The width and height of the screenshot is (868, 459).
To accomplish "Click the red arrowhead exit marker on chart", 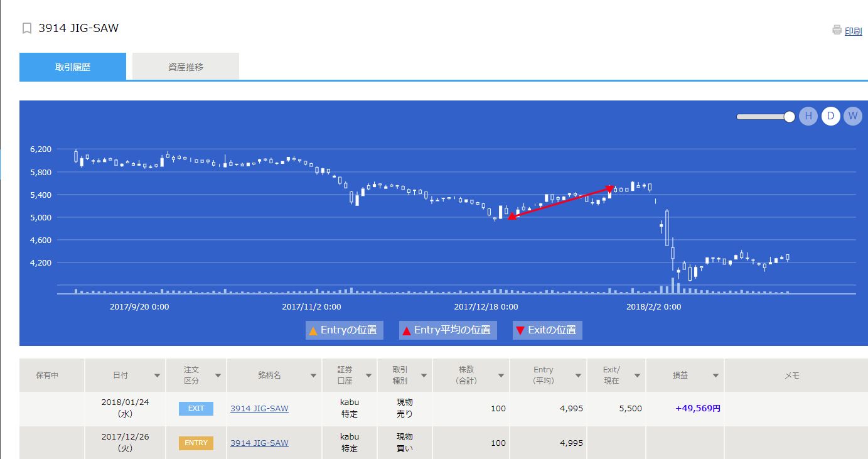I will pos(610,188).
